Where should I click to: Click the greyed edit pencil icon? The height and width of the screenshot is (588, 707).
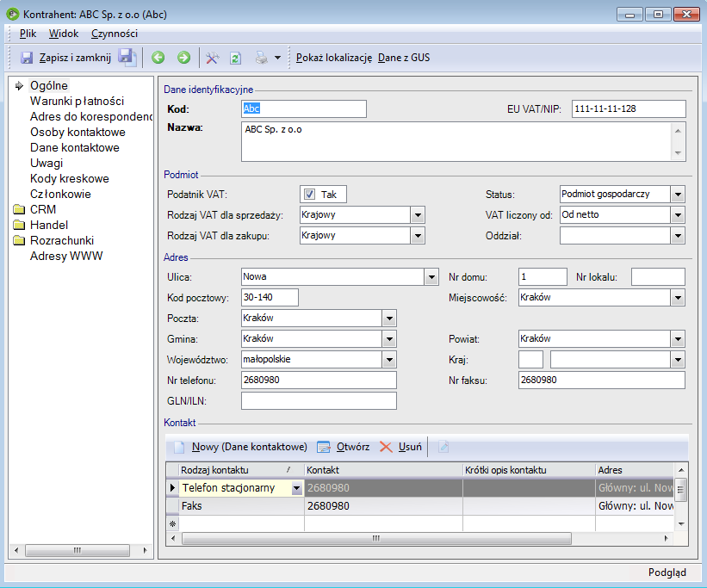[443, 447]
